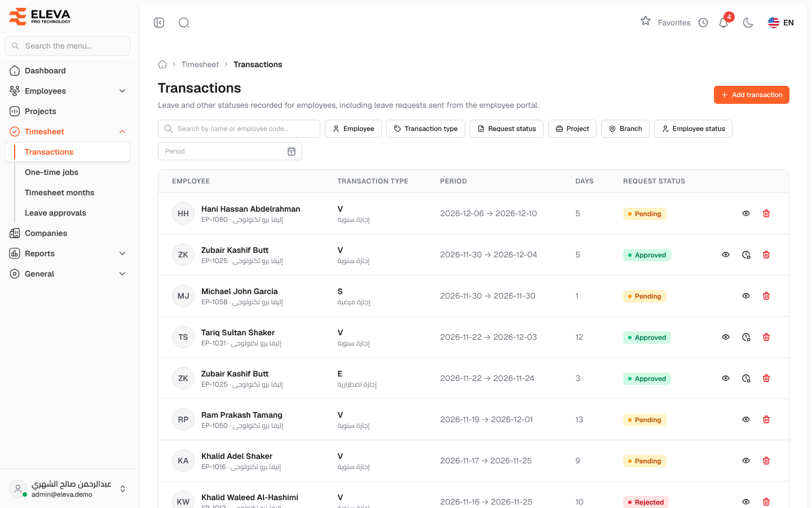Click Timesheet breadcrumb link

[200, 64]
